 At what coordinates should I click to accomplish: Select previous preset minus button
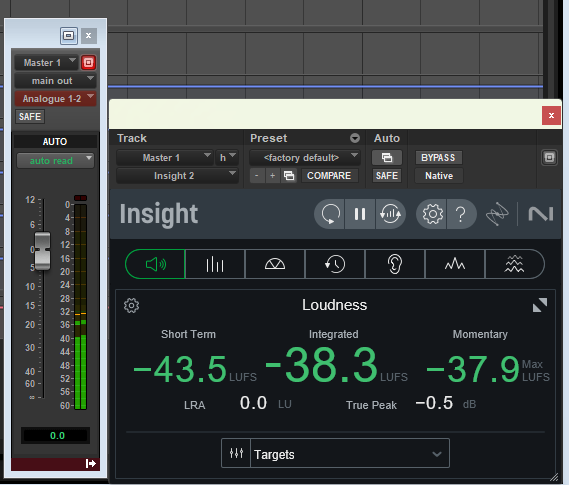(257, 176)
